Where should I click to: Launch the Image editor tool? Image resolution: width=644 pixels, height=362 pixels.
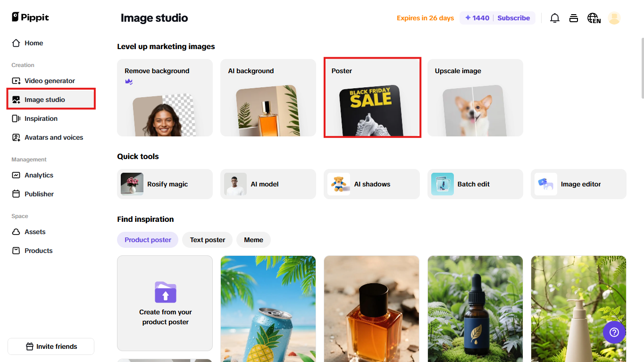tap(578, 184)
